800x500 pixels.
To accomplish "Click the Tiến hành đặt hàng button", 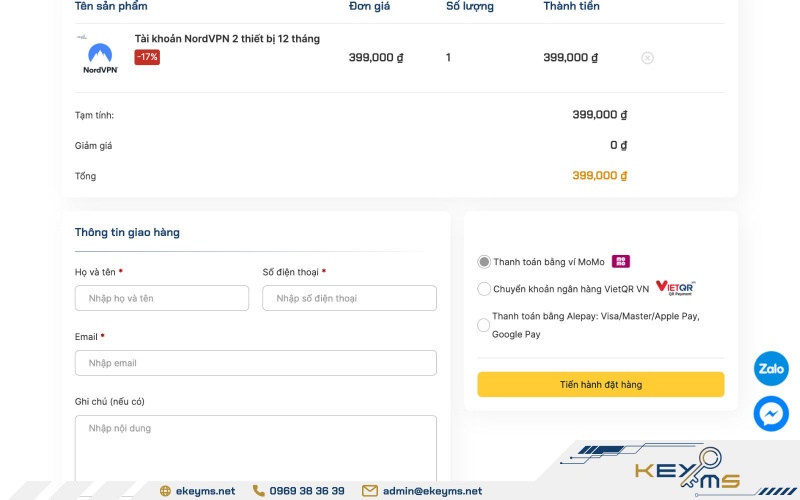I will [x=601, y=384].
